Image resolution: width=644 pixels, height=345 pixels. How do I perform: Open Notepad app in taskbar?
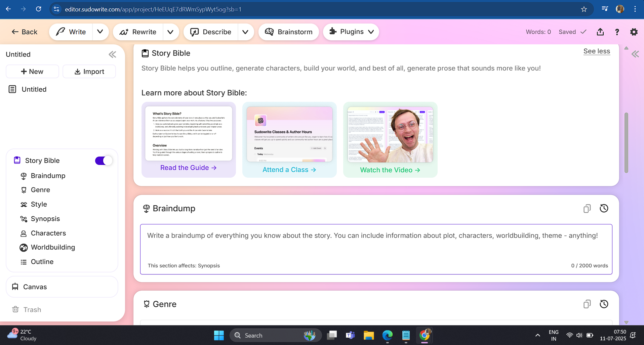point(406,335)
